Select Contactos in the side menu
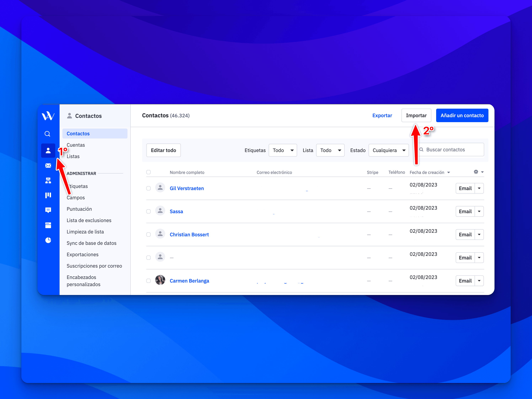532x399 pixels. pyautogui.click(x=95, y=134)
